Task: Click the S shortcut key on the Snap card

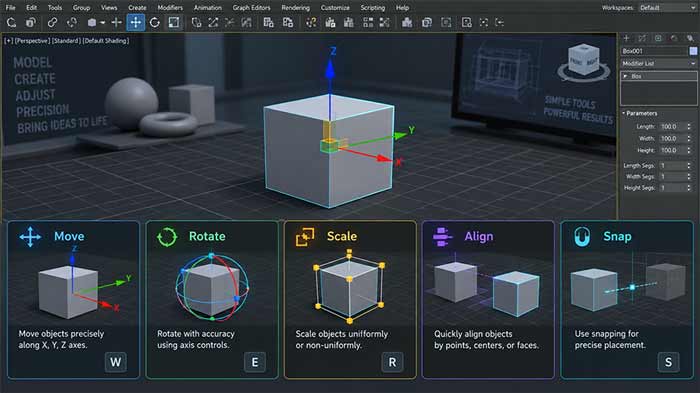Action: pos(668,362)
